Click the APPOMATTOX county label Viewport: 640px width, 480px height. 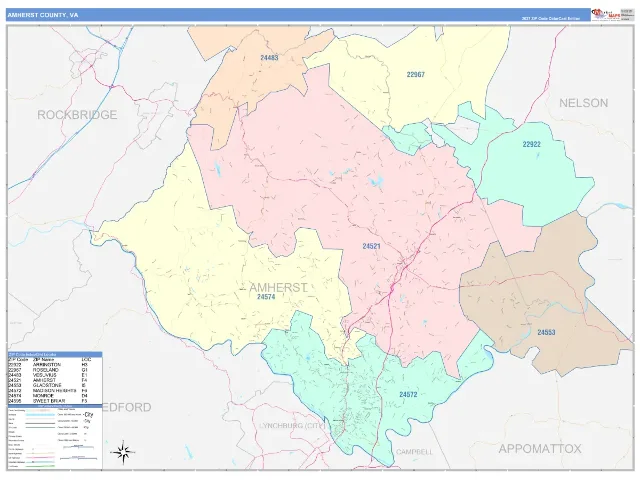540,449
